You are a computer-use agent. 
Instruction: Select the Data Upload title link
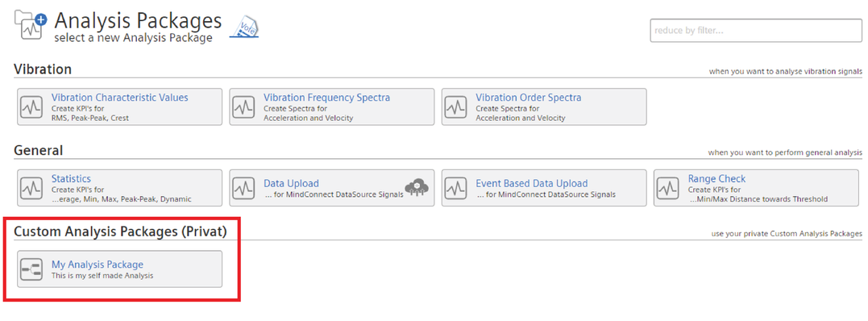[291, 184]
